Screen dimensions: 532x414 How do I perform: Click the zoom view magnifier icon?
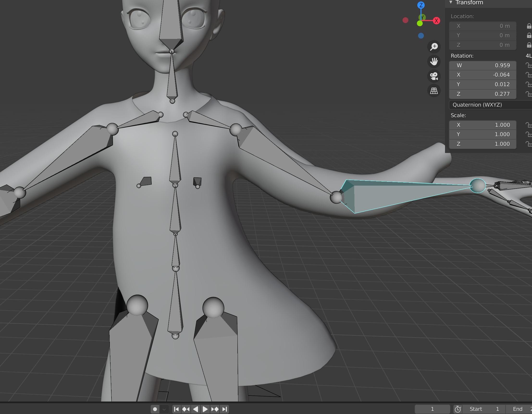pos(434,47)
